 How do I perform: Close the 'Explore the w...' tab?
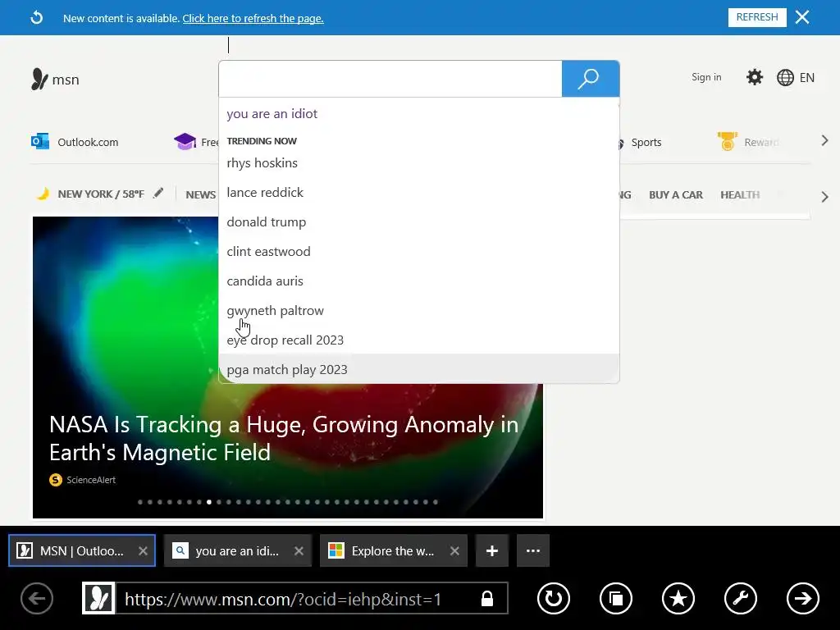(454, 550)
